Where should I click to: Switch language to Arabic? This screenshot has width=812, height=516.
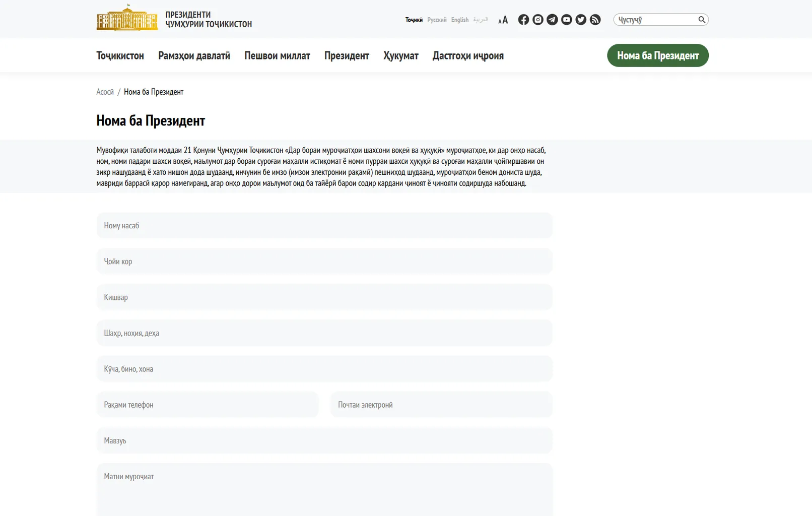481,20
